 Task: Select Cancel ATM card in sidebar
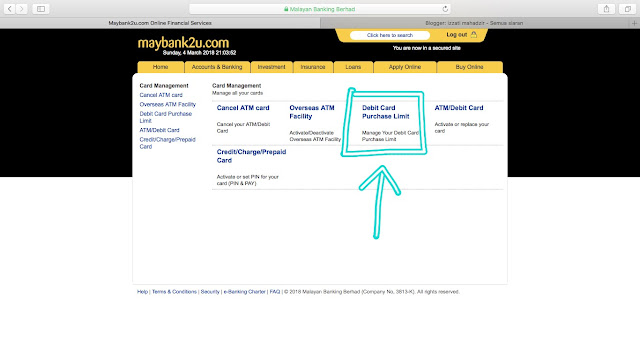pyautogui.click(x=161, y=95)
